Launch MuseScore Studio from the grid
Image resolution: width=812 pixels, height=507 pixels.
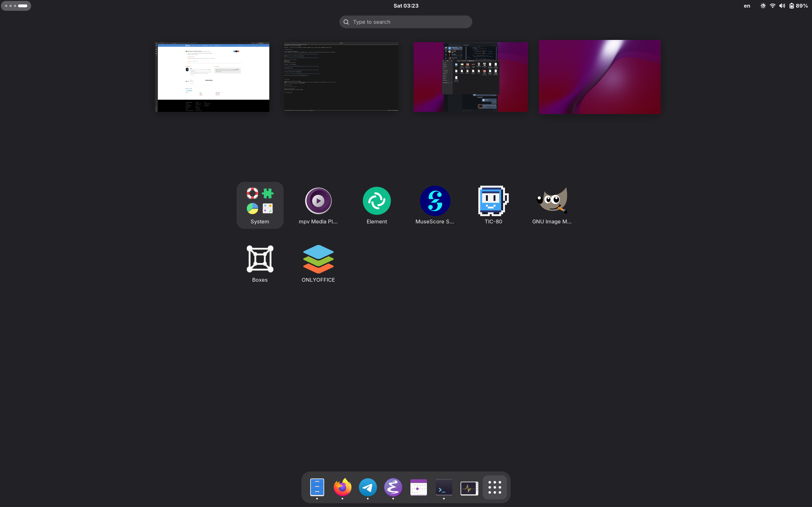tap(435, 201)
